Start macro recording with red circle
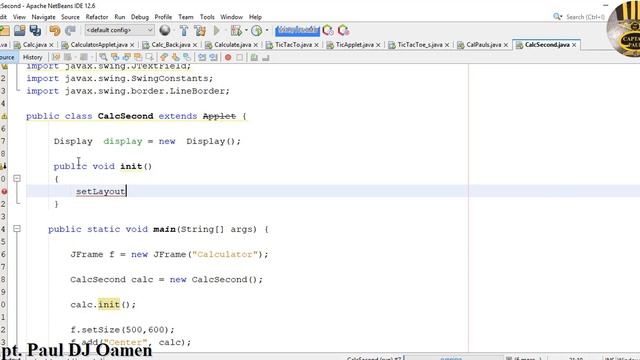This screenshot has width=640, height=360. (228, 58)
